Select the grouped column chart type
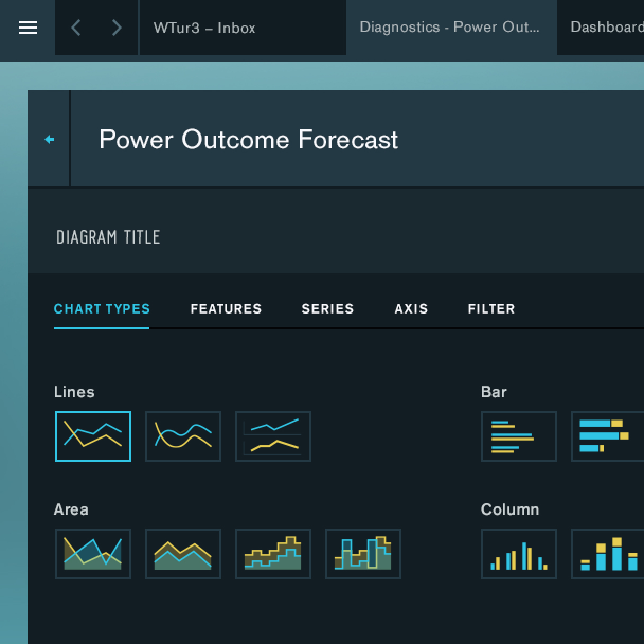 pyautogui.click(x=518, y=554)
